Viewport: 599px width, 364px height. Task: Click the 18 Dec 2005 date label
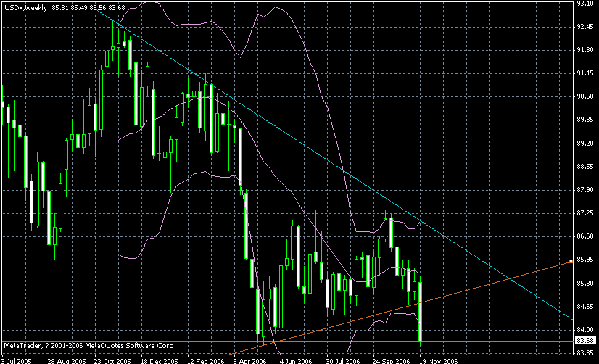click(x=160, y=361)
